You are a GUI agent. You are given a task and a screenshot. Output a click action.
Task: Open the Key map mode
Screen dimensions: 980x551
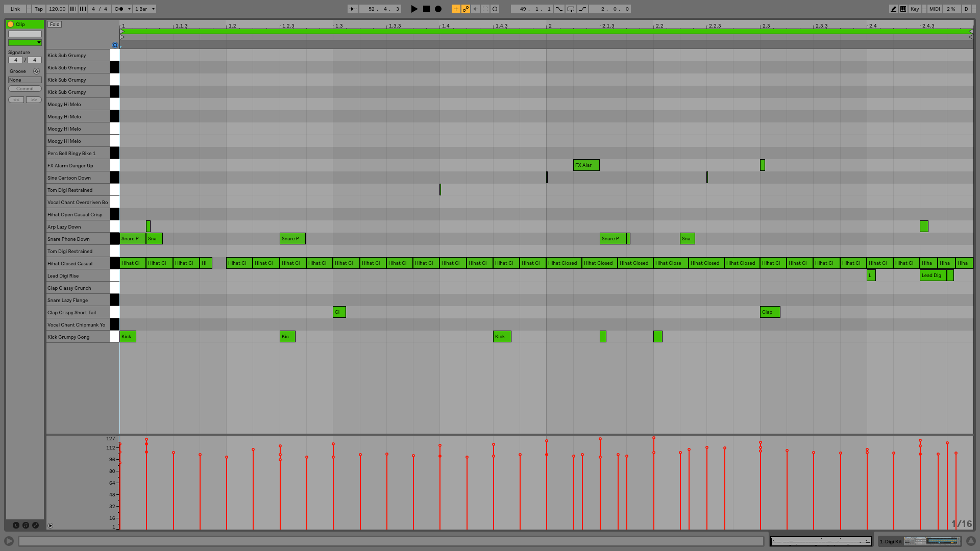[x=915, y=9]
